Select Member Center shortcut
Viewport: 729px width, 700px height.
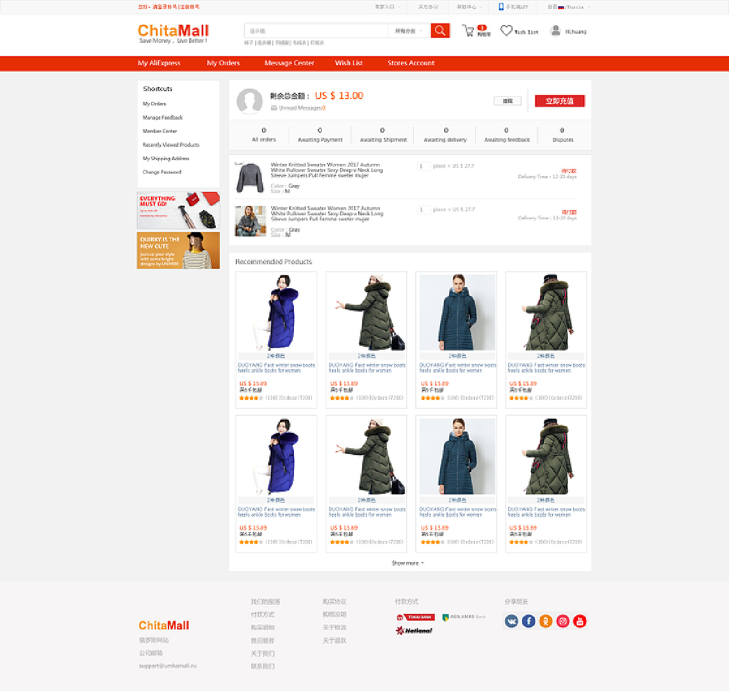point(160,131)
